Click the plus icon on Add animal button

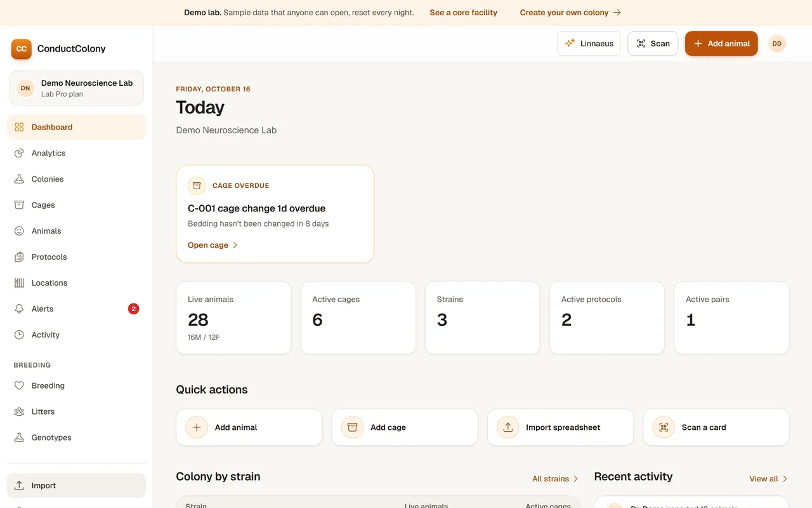point(698,44)
